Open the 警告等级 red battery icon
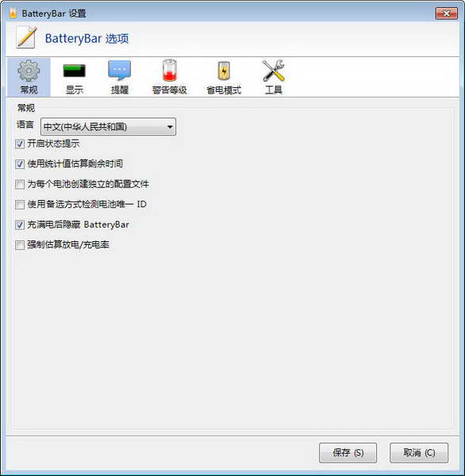The width and height of the screenshot is (465, 476). (169, 70)
